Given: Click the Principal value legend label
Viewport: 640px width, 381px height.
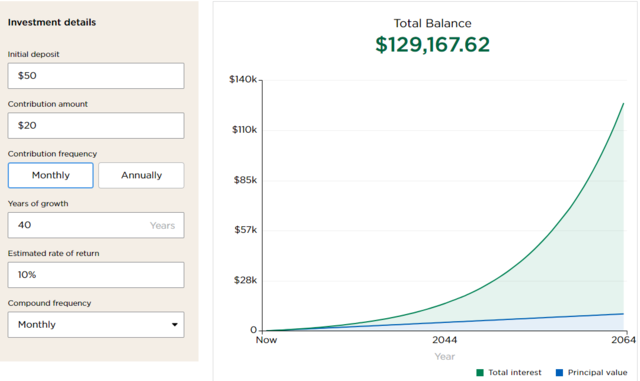Looking at the screenshot, I should point(598,372).
